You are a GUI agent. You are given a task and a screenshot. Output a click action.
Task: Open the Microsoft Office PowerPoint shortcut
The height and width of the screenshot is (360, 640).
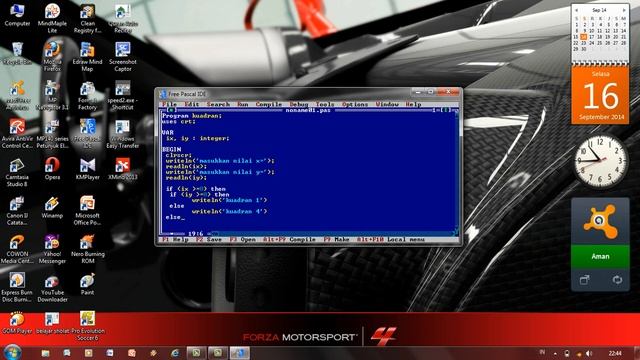(87, 210)
